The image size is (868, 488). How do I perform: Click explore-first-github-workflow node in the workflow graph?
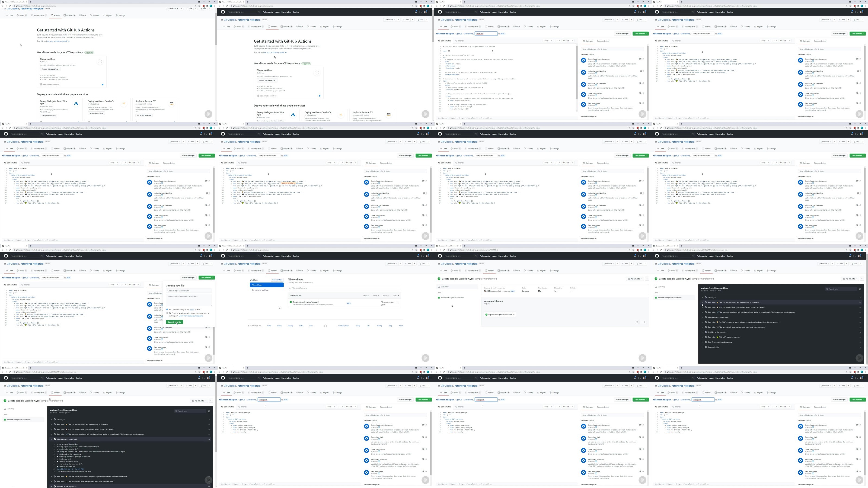click(500, 314)
